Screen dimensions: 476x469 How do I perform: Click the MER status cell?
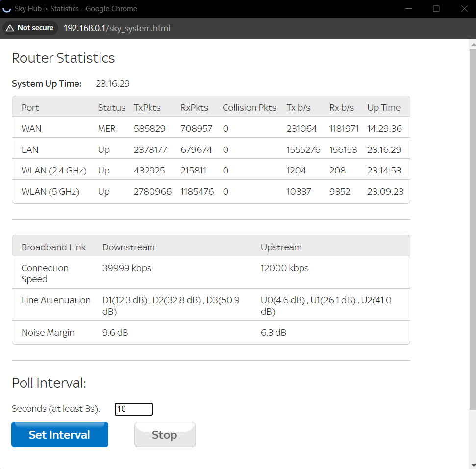106,129
